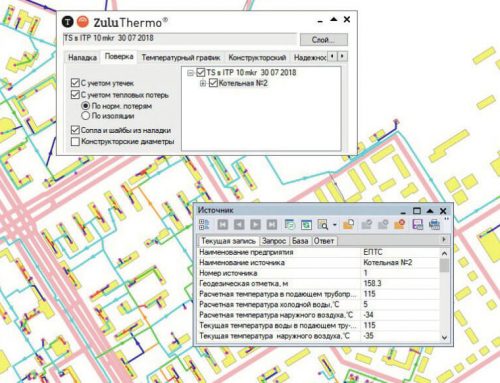
Task: Click the next record arrow icon
Action: 255,224
